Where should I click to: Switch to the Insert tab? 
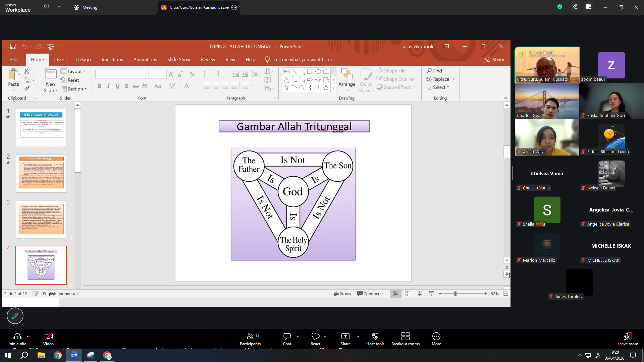point(60,59)
